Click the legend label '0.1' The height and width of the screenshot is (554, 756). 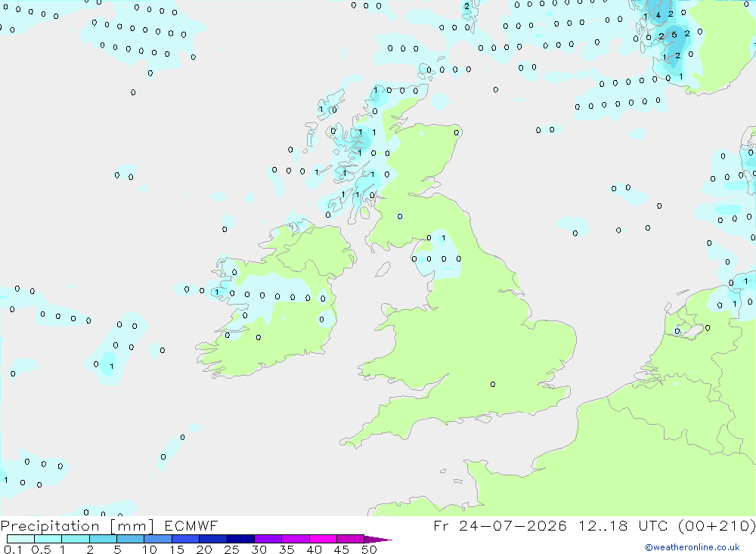pos(13,549)
